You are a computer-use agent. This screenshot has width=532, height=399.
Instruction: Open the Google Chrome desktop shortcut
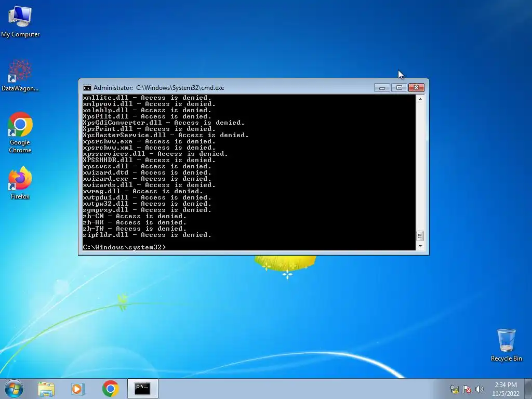20,132
